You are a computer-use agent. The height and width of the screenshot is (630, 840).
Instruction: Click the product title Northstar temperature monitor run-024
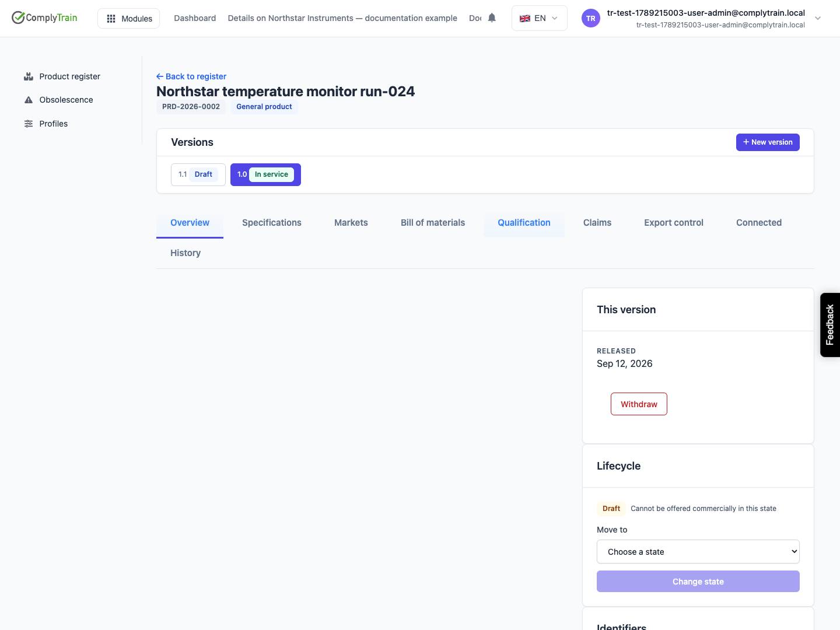click(286, 92)
